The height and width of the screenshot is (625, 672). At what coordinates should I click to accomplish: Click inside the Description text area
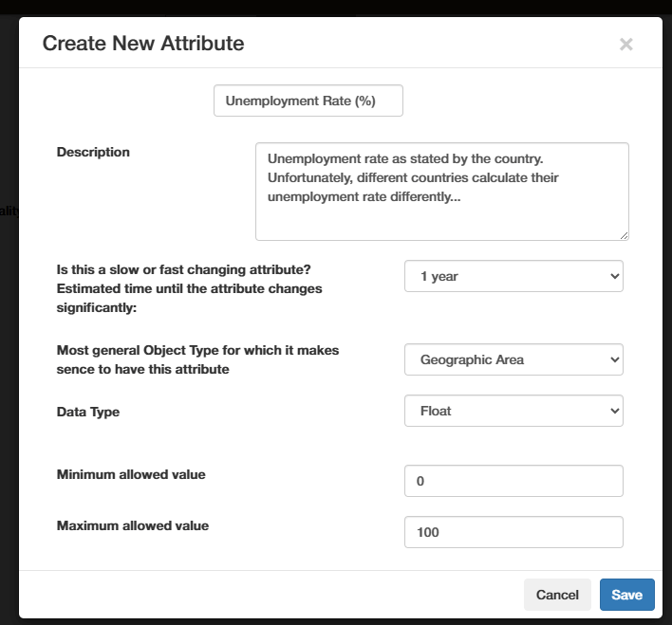coord(441,191)
